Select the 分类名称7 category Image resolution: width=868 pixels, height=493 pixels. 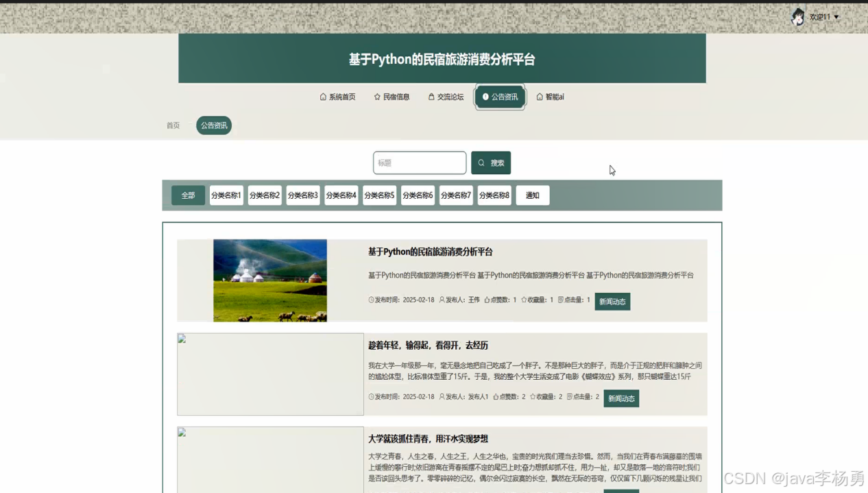tap(456, 195)
